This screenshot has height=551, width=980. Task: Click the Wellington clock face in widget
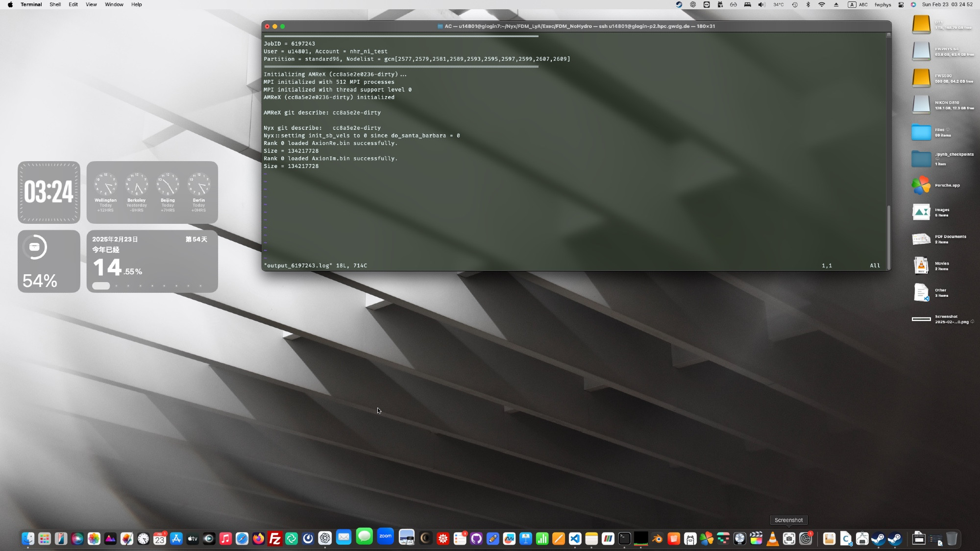[x=105, y=185]
